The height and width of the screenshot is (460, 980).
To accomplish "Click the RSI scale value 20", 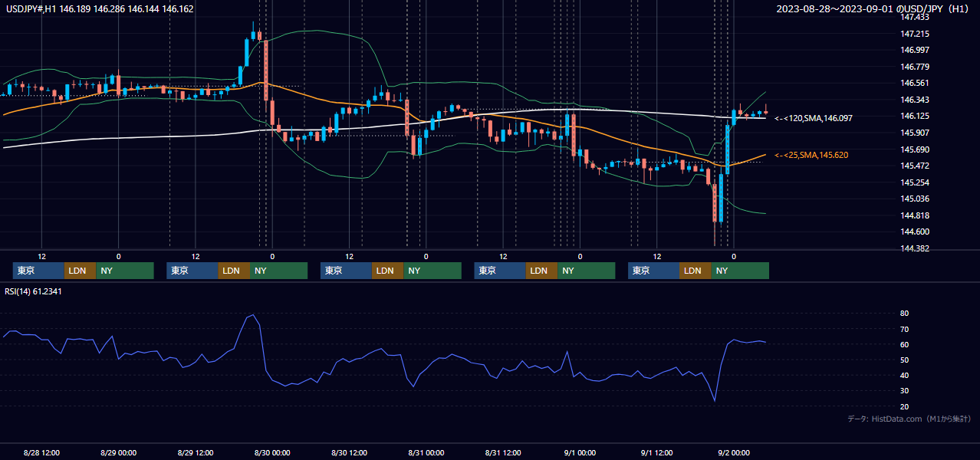I will pos(905,407).
